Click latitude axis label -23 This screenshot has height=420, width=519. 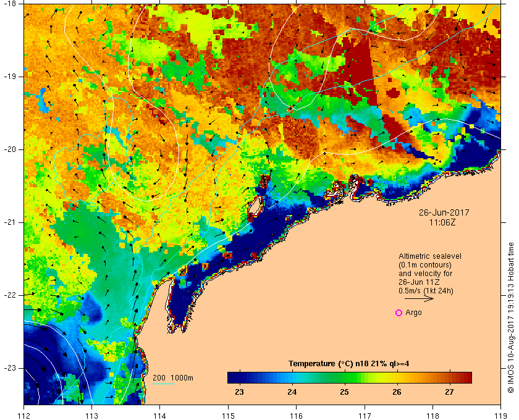point(10,367)
